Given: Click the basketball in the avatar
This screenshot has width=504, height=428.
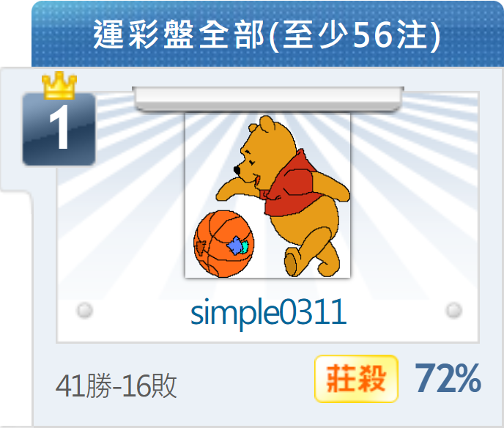Looking at the screenshot, I should tap(223, 244).
